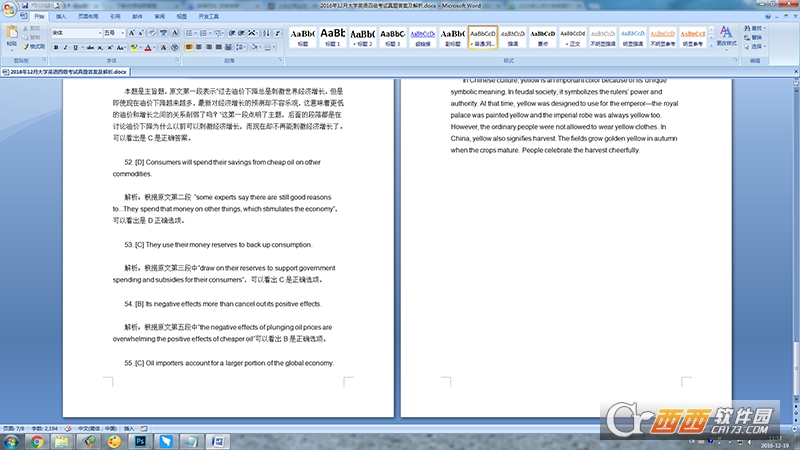Apply character border to text
800x450 pixels.
(174, 33)
